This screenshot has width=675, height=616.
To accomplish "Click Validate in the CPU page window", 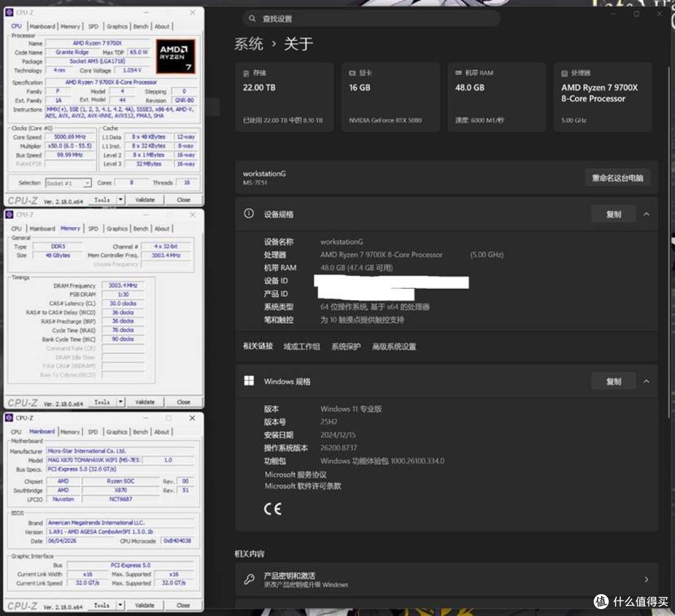I will coord(144,200).
